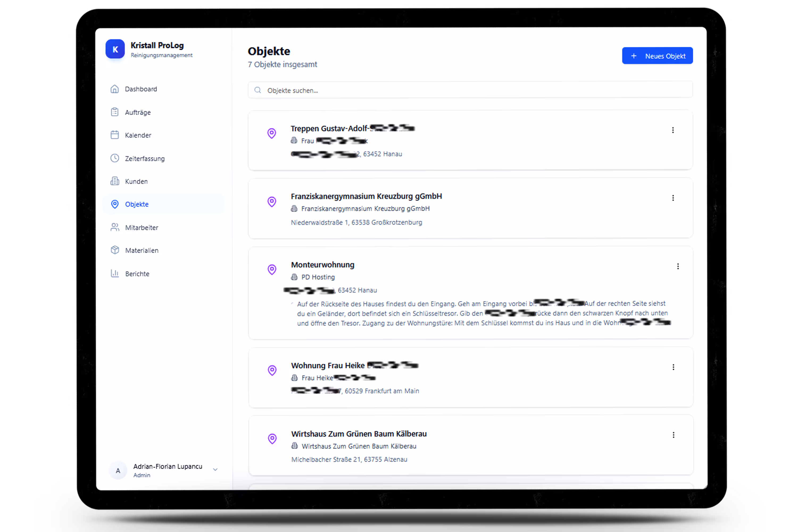The image size is (798, 532).
Task: Open Franziskanergymnasium Kreuzburg gGmbH object title
Action: [x=366, y=196]
